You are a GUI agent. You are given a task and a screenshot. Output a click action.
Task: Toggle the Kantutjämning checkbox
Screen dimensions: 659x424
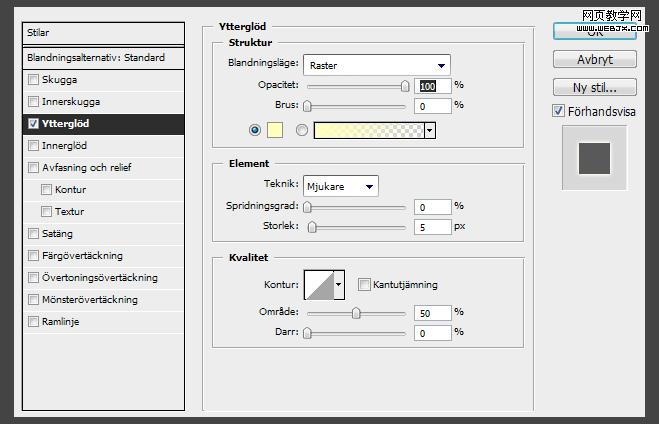pos(364,284)
